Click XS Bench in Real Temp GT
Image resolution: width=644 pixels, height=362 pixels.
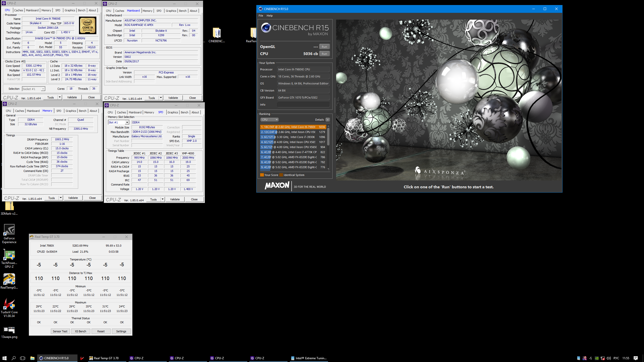click(x=80, y=331)
